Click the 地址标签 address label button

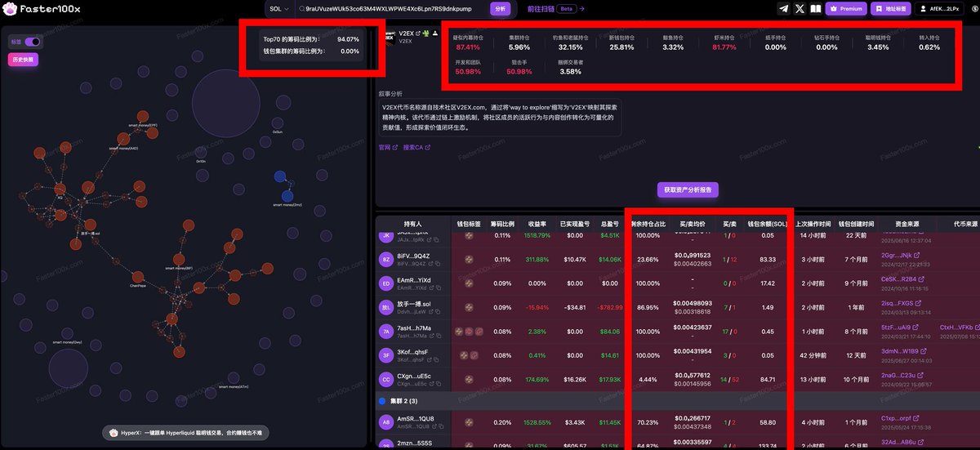[x=891, y=8]
